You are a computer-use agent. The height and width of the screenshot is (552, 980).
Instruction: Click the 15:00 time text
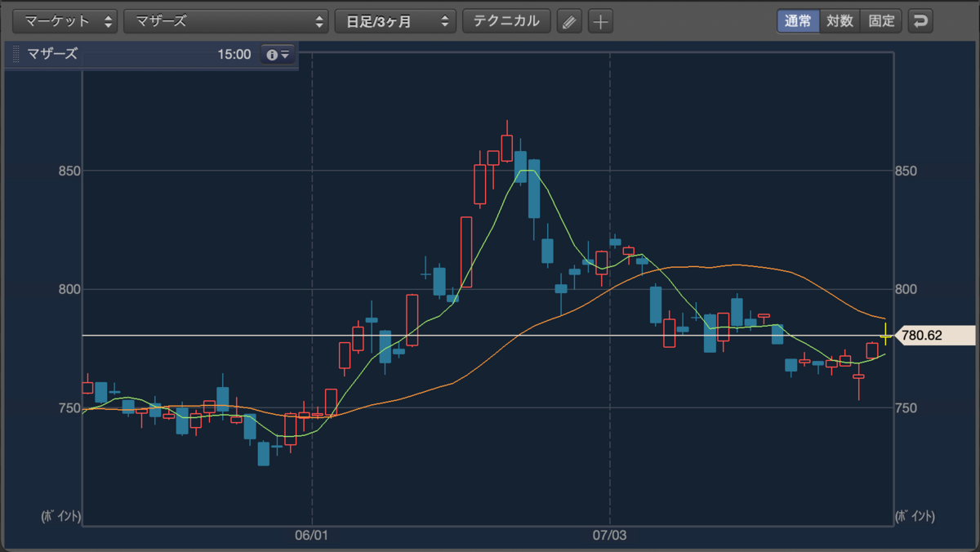click(234, 55)
